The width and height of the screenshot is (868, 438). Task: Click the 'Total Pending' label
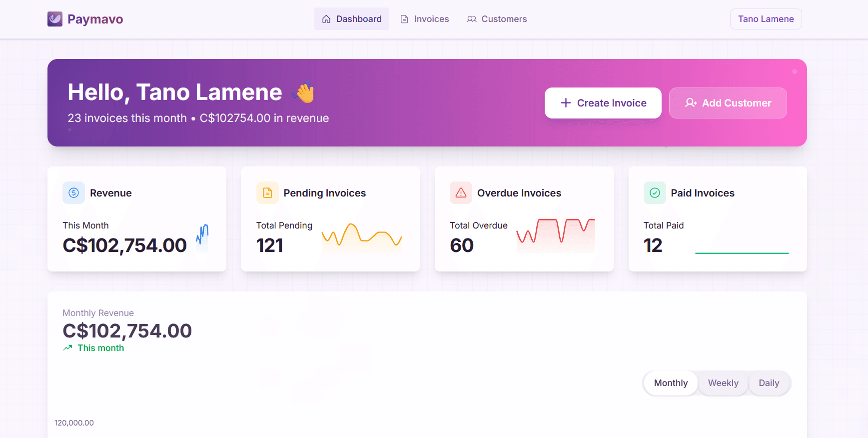(284, 225)
